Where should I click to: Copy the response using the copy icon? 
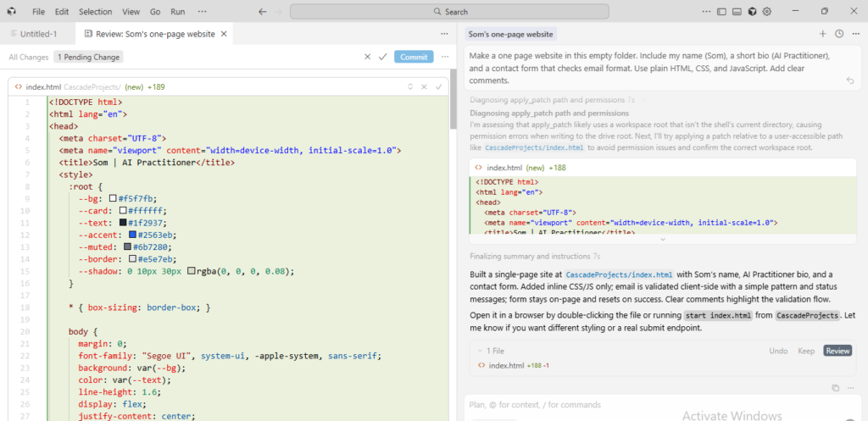(x=835, y=387)
